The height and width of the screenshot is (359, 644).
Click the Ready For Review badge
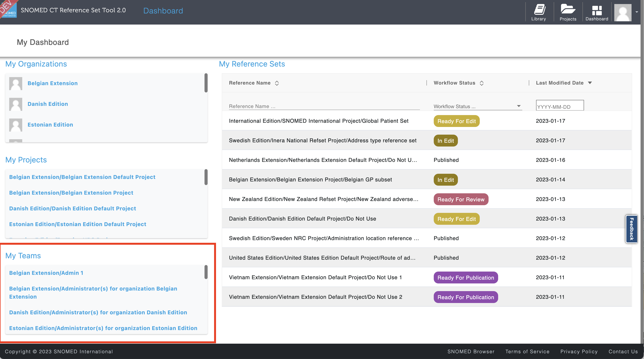pos(461,199)
